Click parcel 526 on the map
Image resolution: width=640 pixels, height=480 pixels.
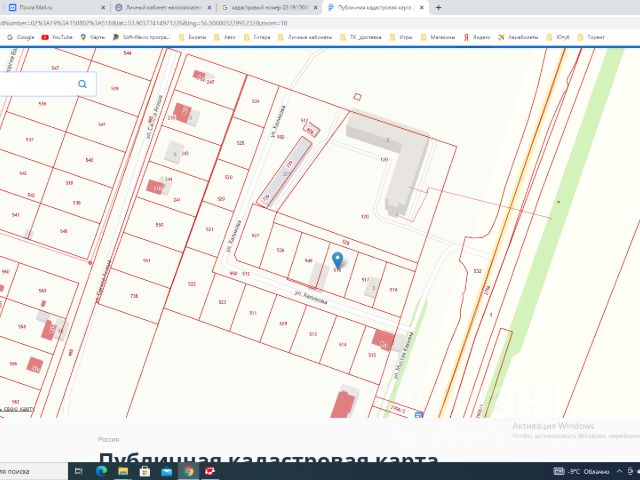280,250
